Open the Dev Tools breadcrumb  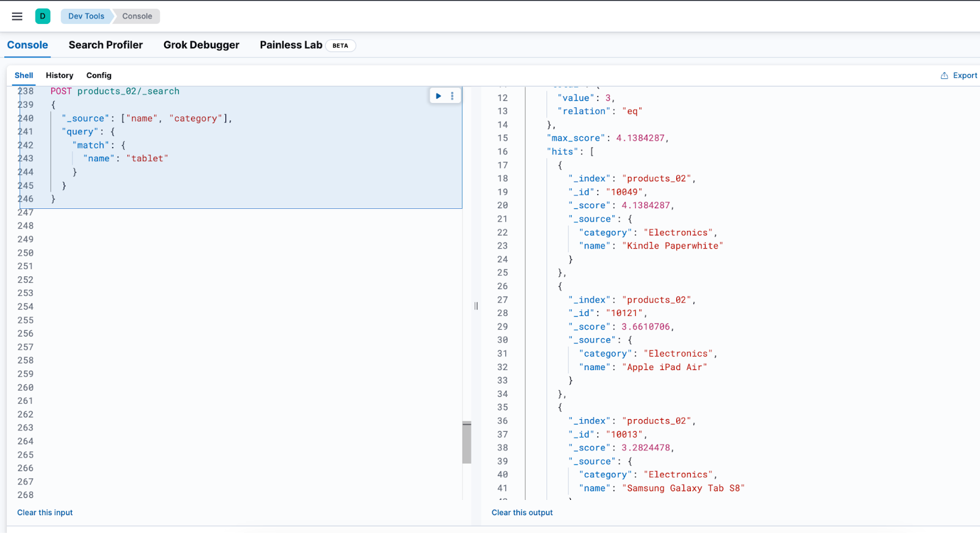[86, 17]
